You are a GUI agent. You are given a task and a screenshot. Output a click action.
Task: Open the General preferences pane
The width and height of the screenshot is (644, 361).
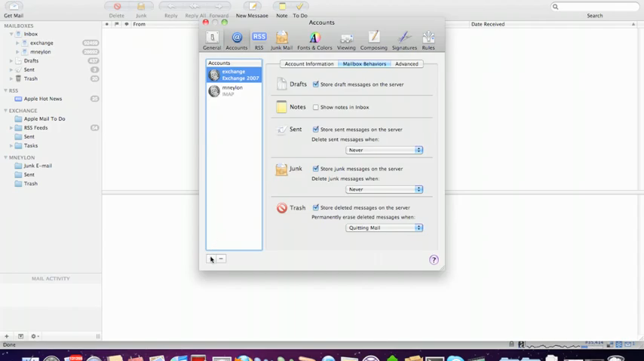pyautogui.click(x=212, y=40)
